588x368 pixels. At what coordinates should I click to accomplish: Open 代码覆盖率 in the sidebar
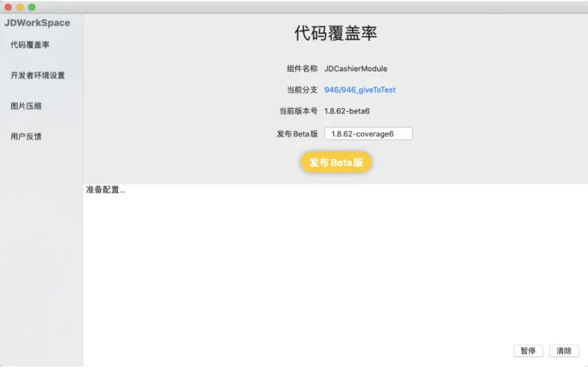coord(30,45)
